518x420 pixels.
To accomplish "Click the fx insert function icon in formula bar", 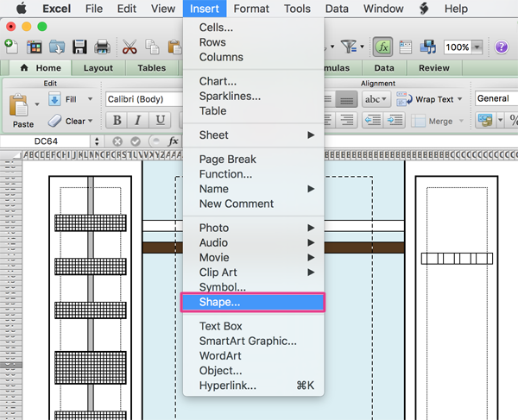I will point(174,141).
